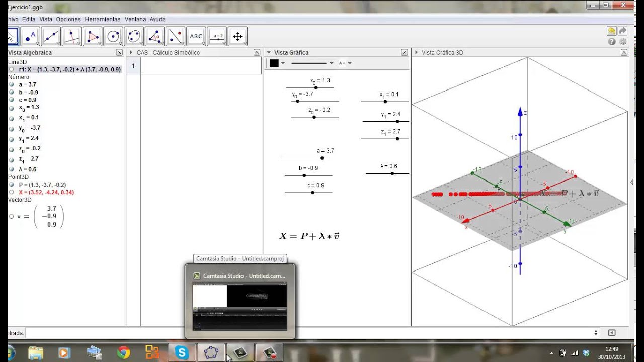Open the Edita menu
Viewport: 644px width, 362px height.
click(29, 19)
